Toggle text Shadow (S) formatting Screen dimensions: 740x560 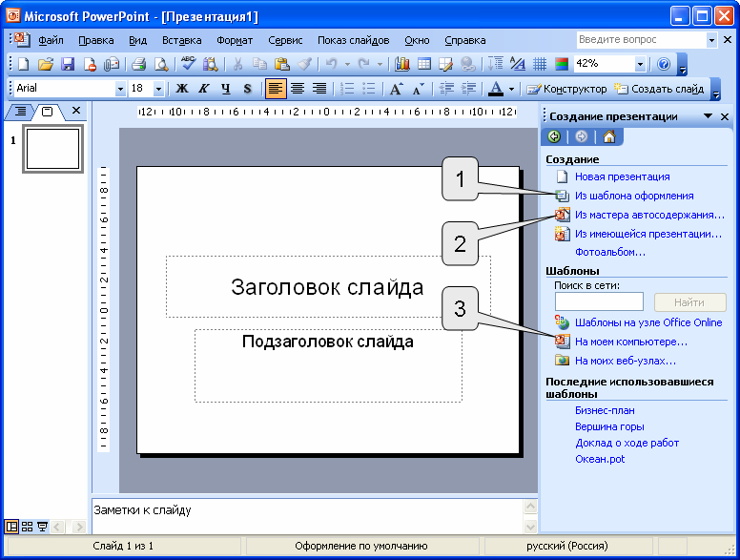pos(248,89)
